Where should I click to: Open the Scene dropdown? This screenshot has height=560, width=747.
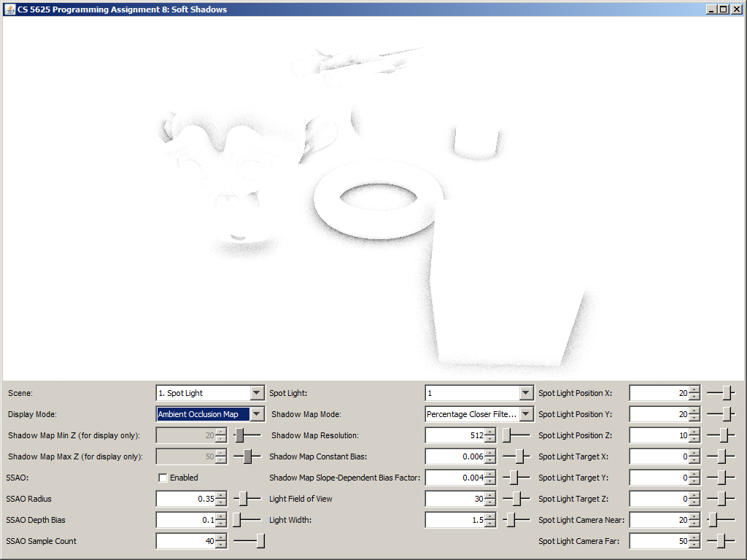point(256,393)
